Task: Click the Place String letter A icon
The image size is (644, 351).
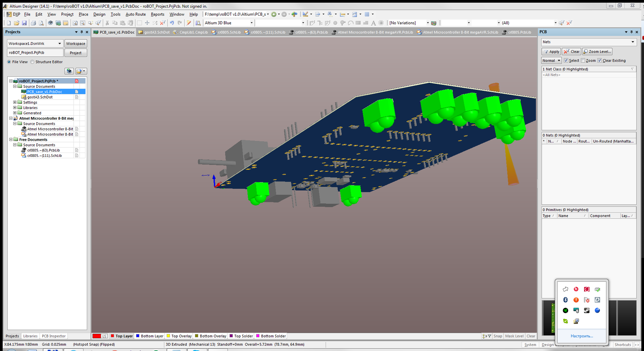Action: click(373, 23)
